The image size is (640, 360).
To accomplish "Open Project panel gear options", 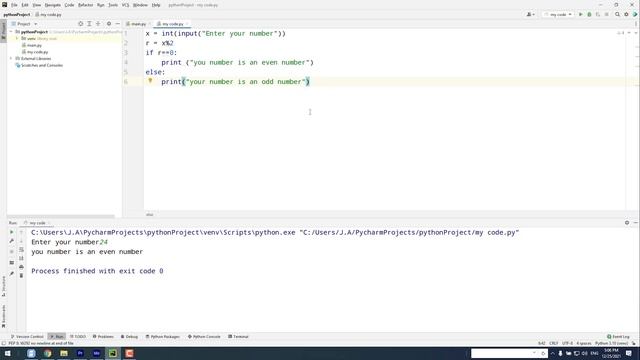I will [109, 24].
